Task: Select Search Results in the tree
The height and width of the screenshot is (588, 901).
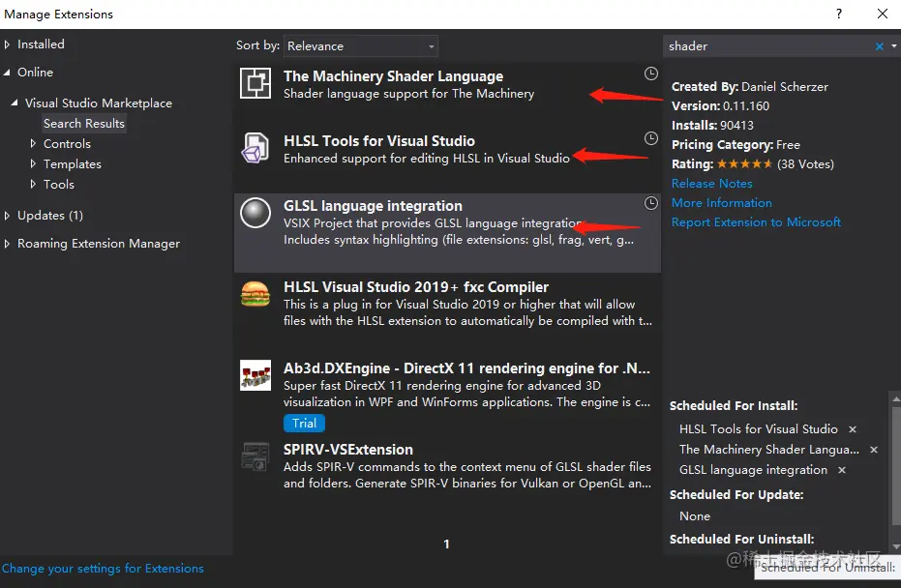Action: tap(84, 124)
